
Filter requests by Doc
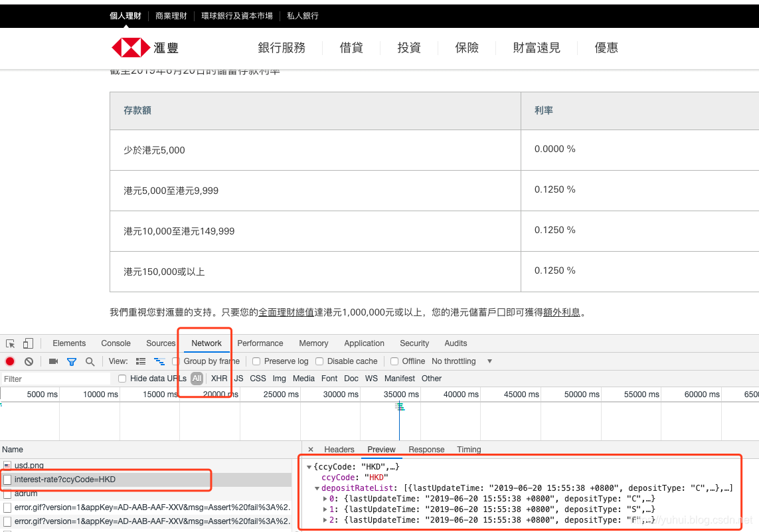click(x=351, y=379)
